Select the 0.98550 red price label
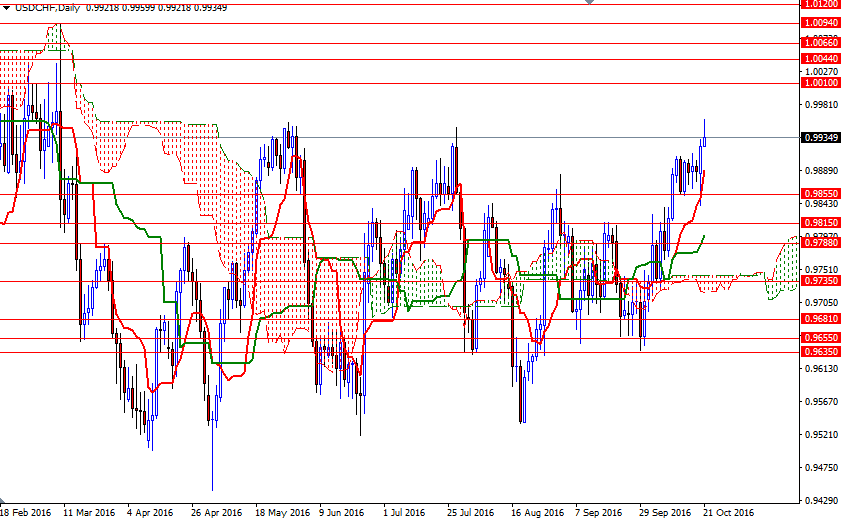The height and width of the screenshot is (520, 843). tap(820, 194)
